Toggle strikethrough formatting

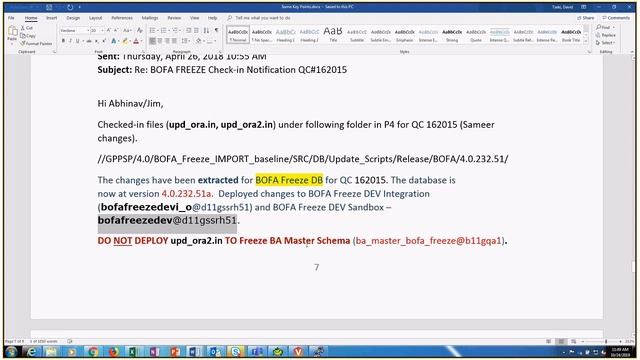coord(89,41)
